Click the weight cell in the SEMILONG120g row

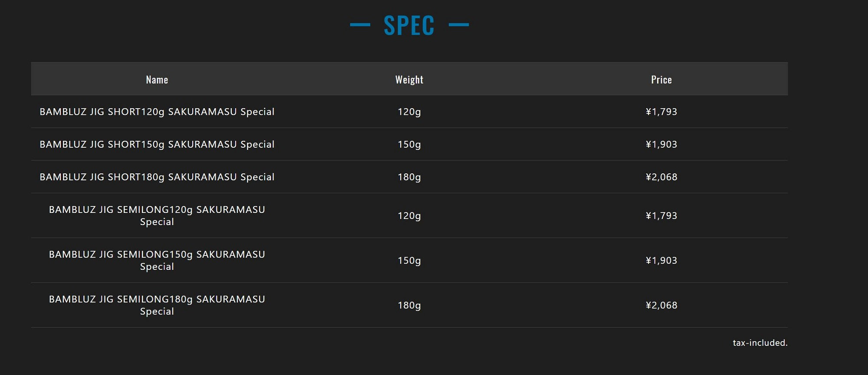point(409,216)
